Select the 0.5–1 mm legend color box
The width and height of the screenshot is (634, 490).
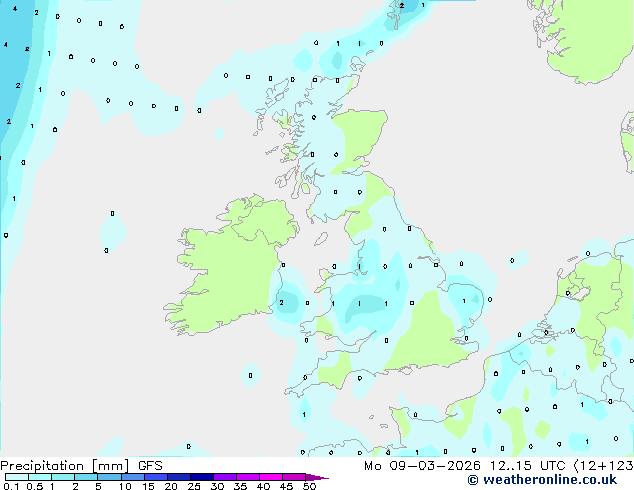point(40,477)
